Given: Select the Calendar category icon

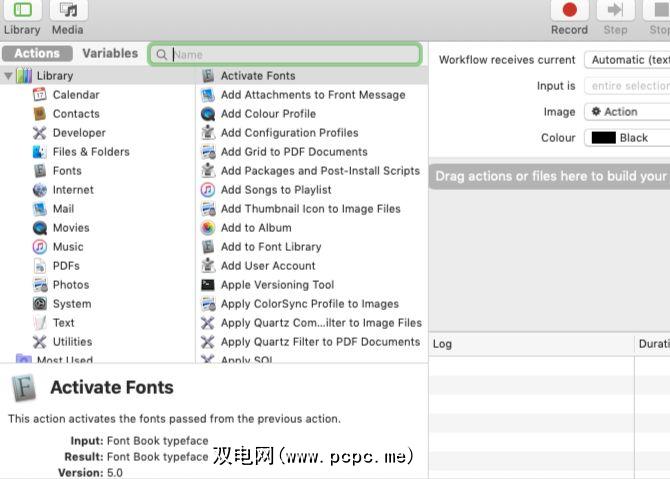Looking at the screenshot, I should click(x=40, y=94).
